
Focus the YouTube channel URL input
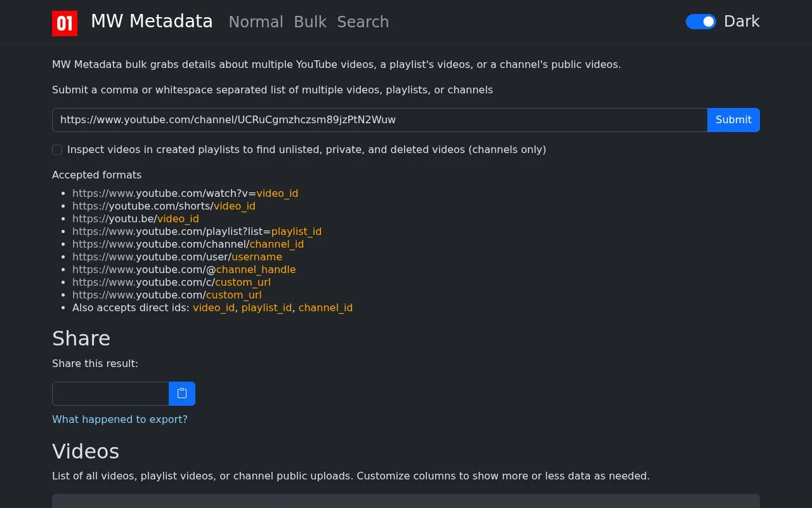(x=379, y=120)
